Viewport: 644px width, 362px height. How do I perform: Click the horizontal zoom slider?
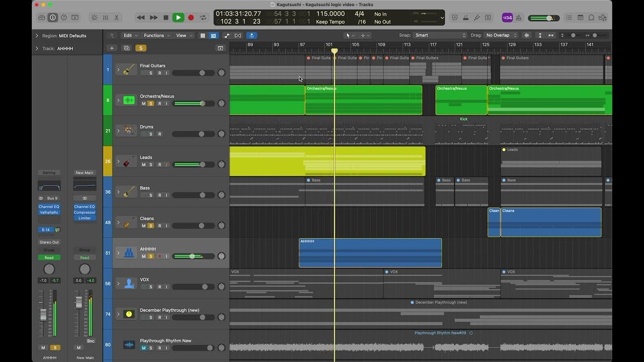(596, 36)
